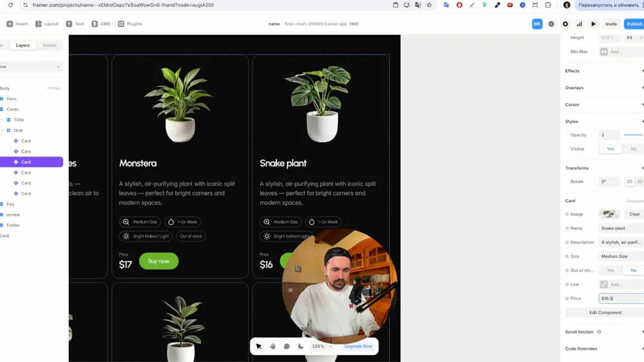The image size is (644, 362).
Task: Click the Rotate value field
Action: pyautogui.click(x=609, y=182)
